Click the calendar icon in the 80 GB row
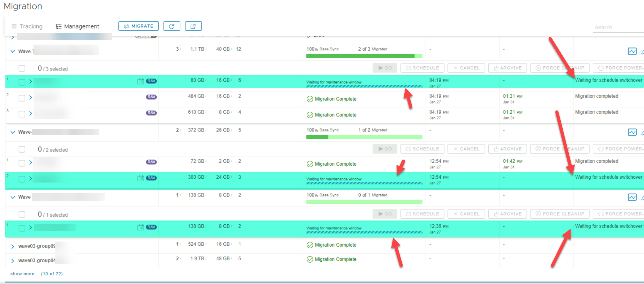644x284 pixels. point(140,81)
